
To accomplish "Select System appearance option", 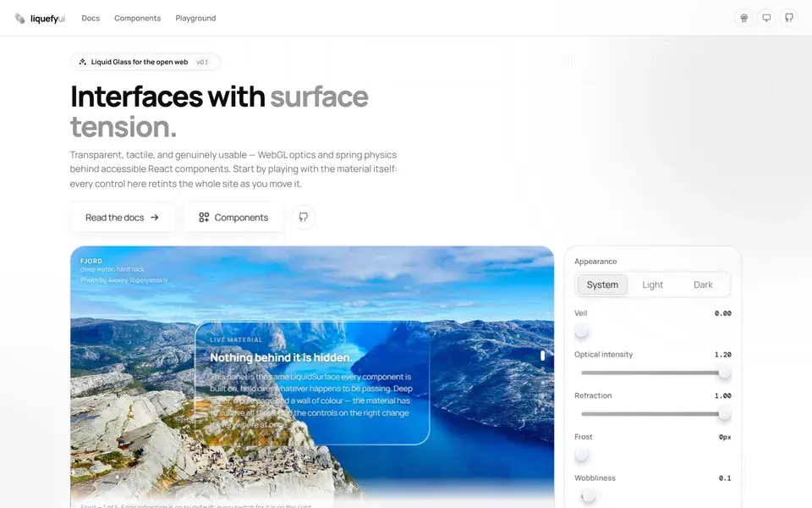I will (602, 284).
